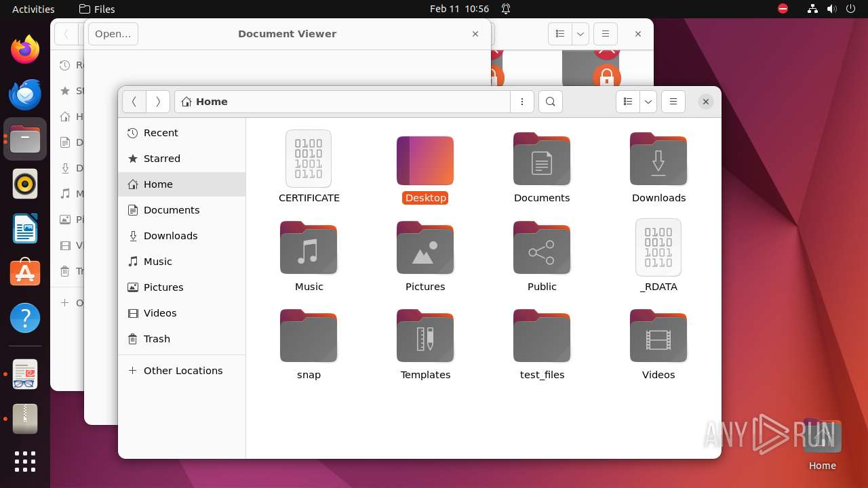Toggle list view in background Files window

(560, 34)
